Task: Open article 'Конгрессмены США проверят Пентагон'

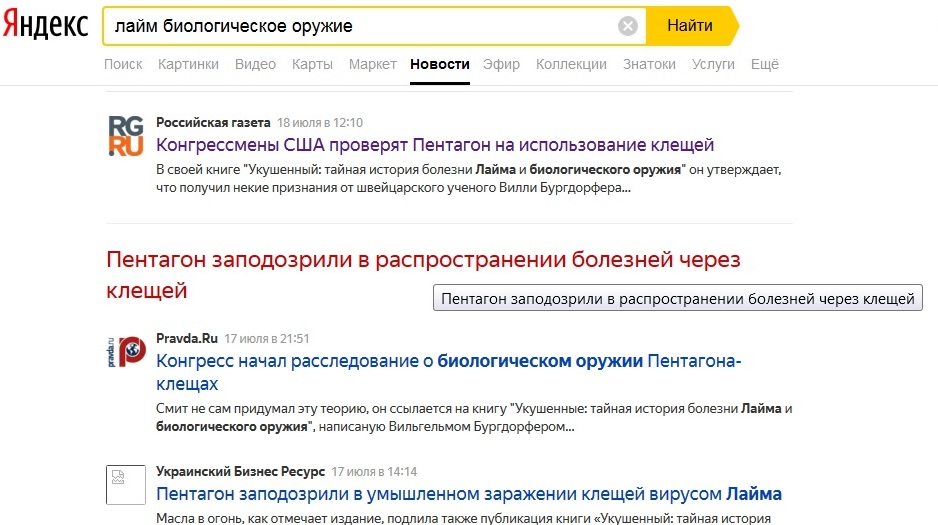Action: point(435,145)
